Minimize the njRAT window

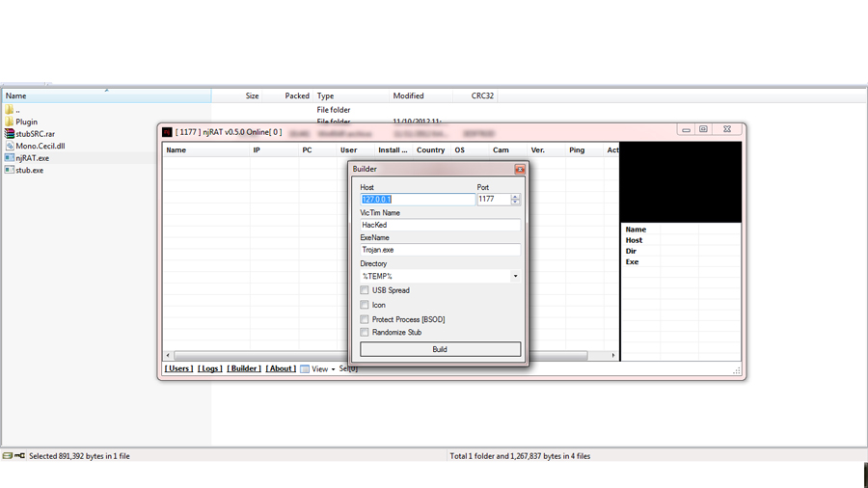tap(686, 129)
